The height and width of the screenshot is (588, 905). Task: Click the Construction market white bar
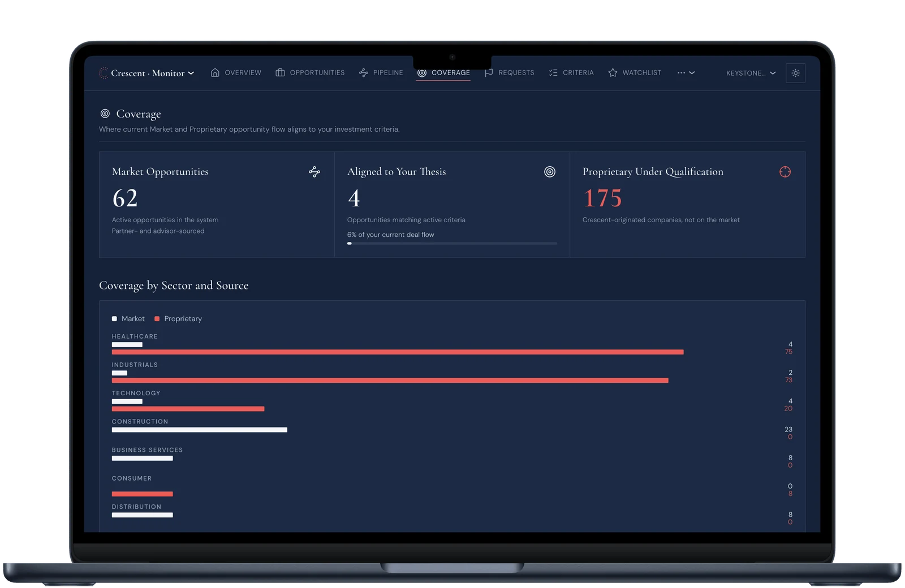[x=200, y=430]
